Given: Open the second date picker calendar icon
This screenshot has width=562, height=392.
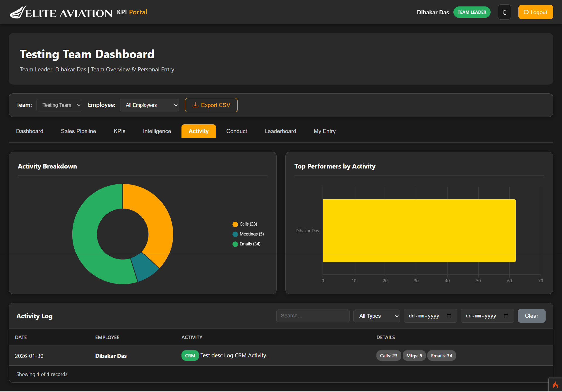Looking at the screenshot, I should click(506, 316).
